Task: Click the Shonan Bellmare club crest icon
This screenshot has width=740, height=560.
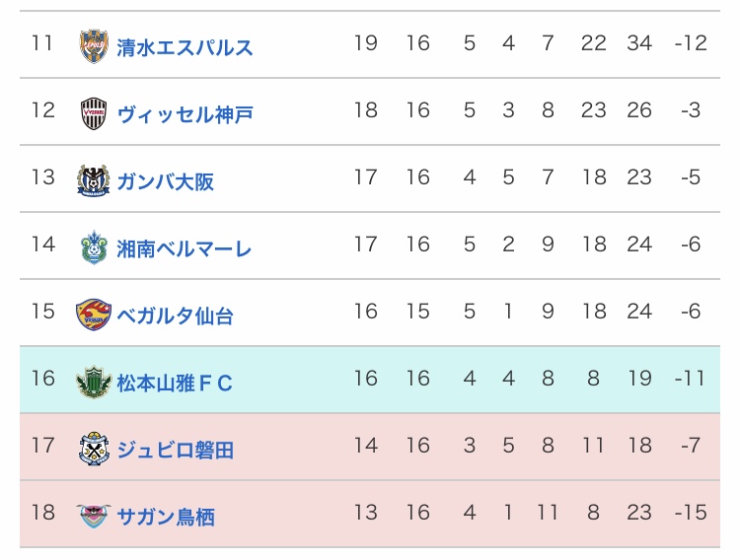Action: point(94,247)
